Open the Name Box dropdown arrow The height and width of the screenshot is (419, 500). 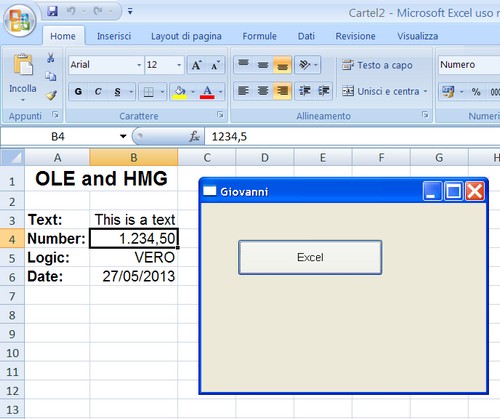(123, 137)
